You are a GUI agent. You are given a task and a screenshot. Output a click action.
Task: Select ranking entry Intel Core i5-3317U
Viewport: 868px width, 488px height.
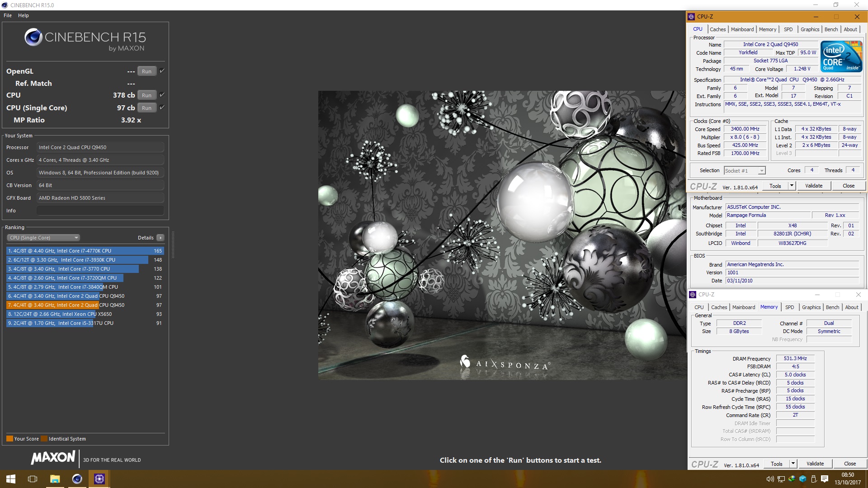point(85,323)
